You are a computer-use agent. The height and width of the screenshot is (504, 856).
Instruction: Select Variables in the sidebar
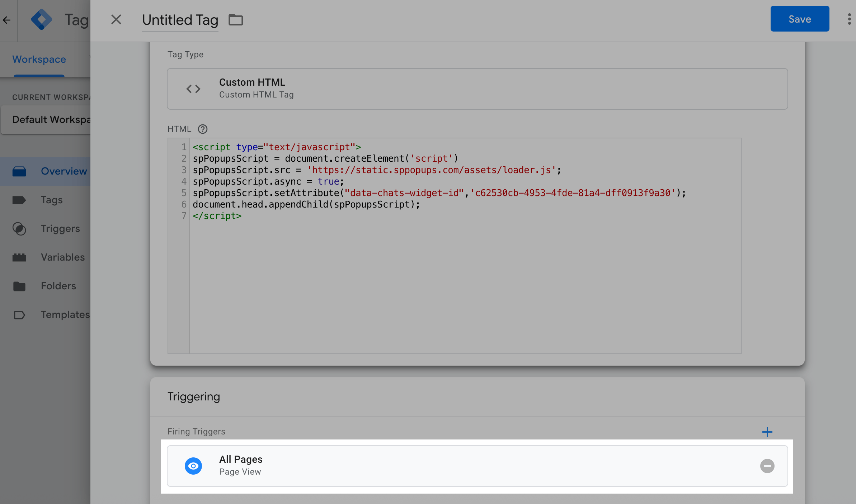(x=62, y=257)
